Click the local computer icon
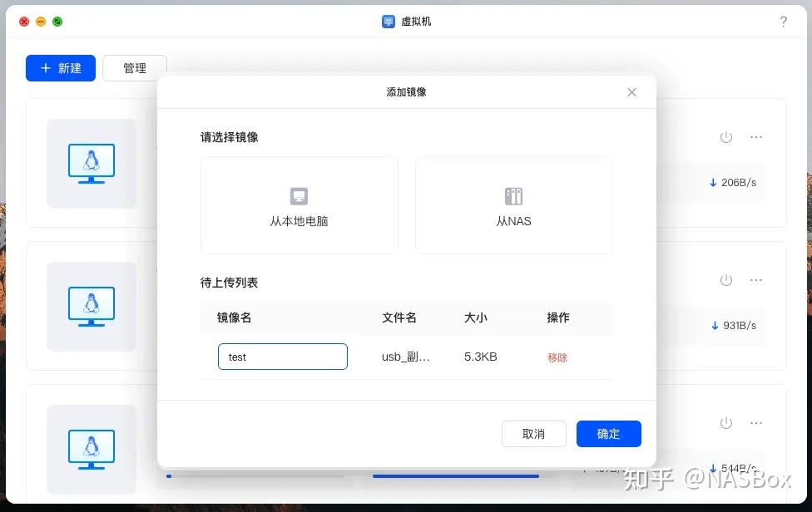Image resolution: width=812 pixels, height=512 pixels. [299, 196]
